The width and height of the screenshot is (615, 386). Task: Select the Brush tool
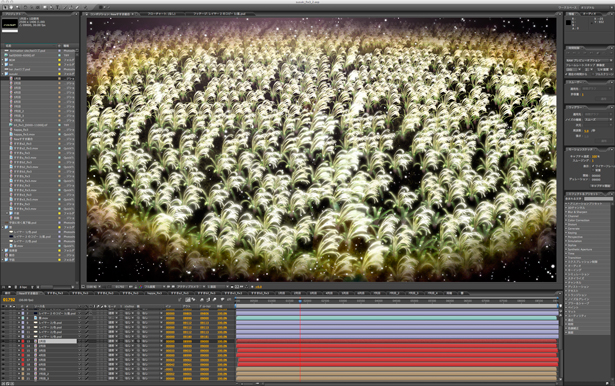[65, 7]
